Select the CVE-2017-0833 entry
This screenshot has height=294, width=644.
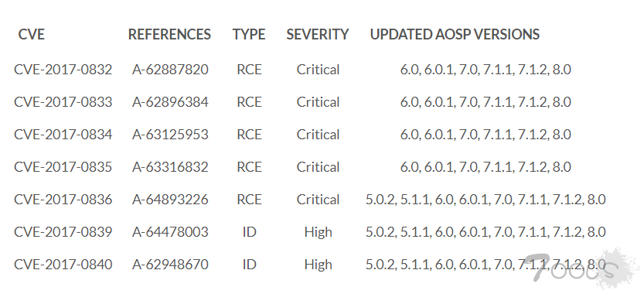point(63,102)
